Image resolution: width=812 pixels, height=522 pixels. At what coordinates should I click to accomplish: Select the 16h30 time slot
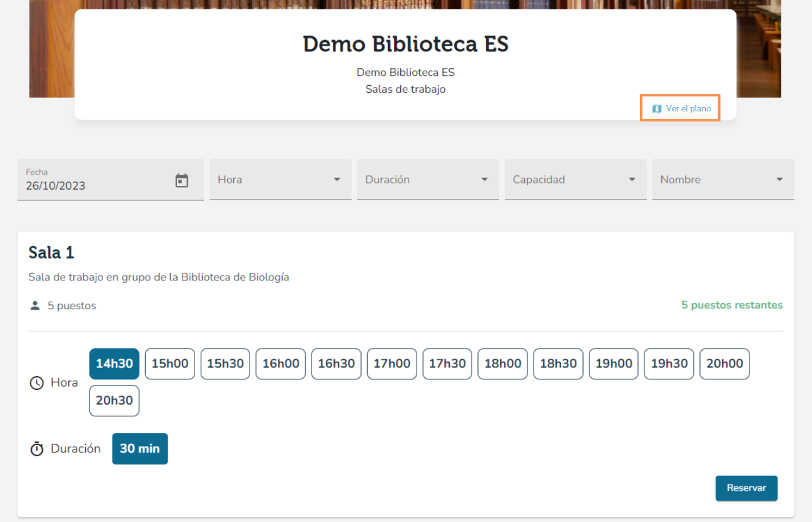[337, 364]
